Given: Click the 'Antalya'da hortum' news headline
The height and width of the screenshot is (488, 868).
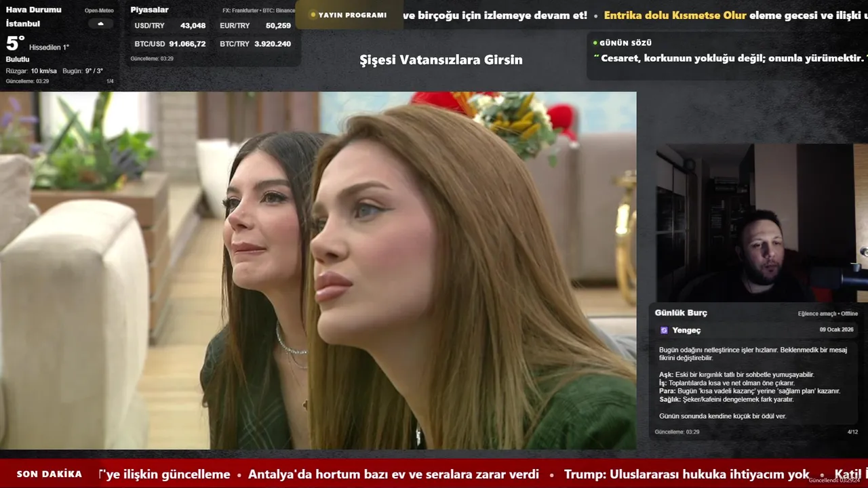Looking at the screenshot, I should pos(393,474).
